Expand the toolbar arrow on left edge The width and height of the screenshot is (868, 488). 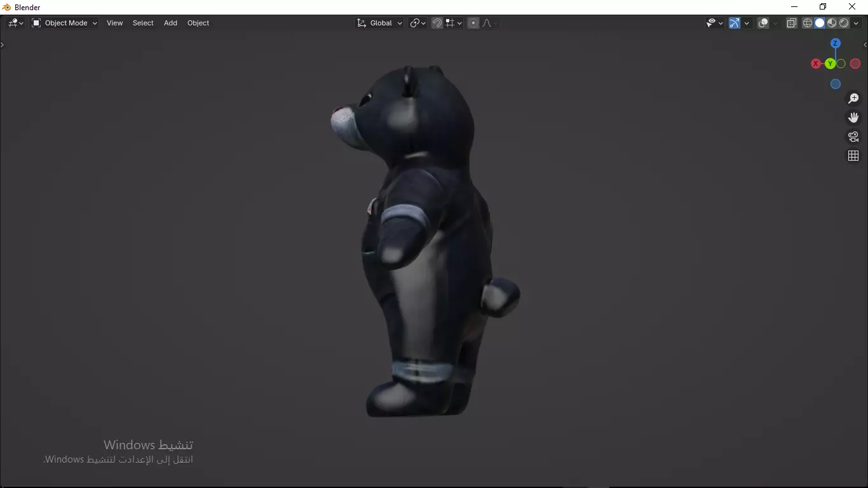pyautogui.click(x=2, y=44)
